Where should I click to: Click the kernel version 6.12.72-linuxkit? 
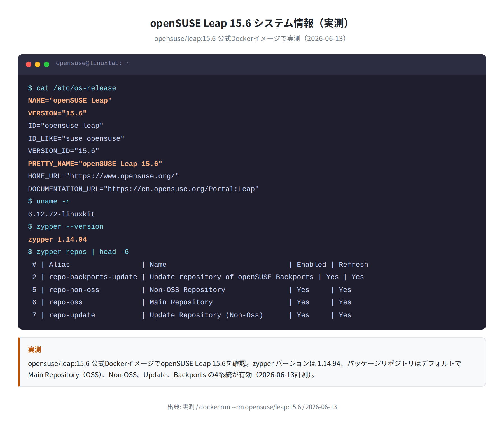point(62,214)
